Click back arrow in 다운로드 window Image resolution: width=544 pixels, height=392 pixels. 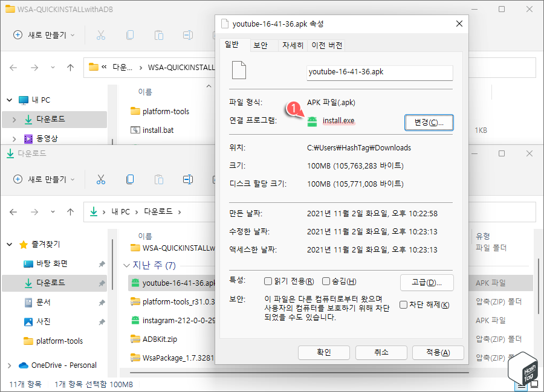coord(13,212)
